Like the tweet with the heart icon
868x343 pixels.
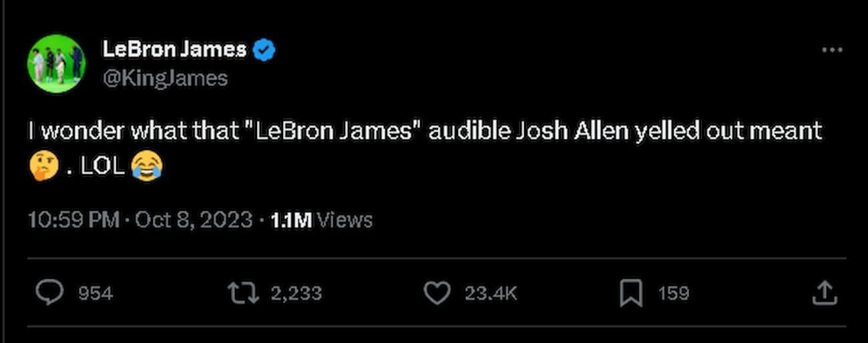[437, 293]
